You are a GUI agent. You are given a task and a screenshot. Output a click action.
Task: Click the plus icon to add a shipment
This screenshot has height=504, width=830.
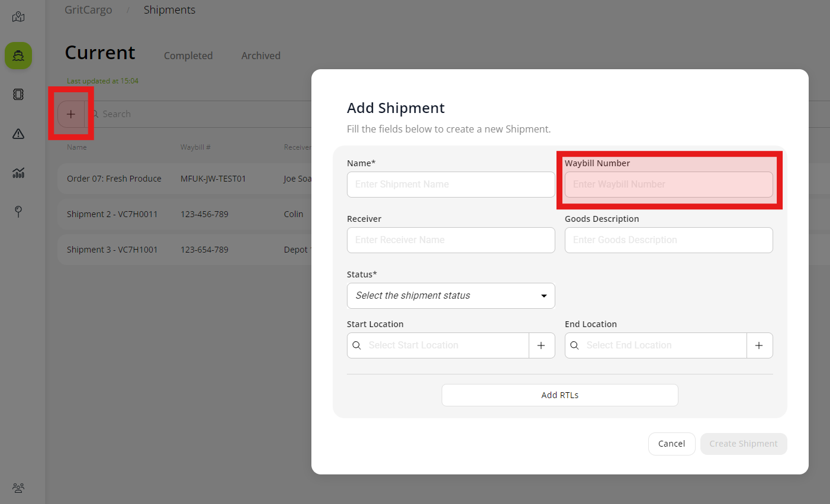click(x=70, y=114)
